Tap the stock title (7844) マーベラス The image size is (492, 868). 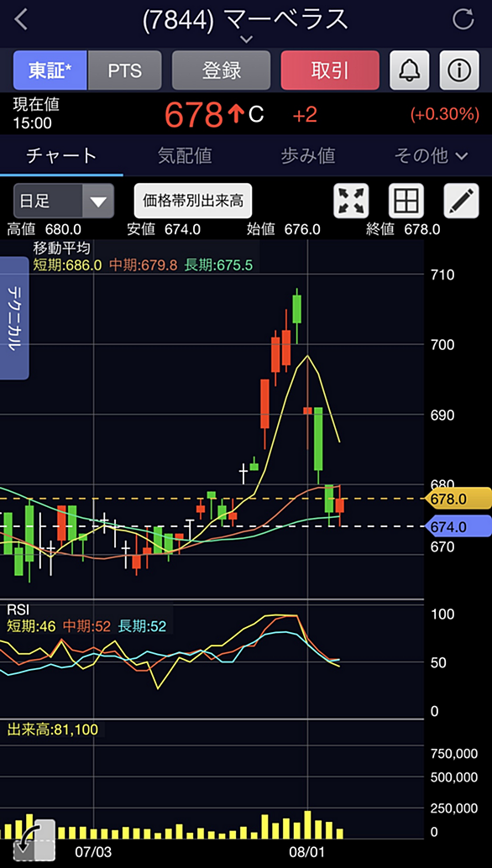pyautogui.click(x=246, y=19)
